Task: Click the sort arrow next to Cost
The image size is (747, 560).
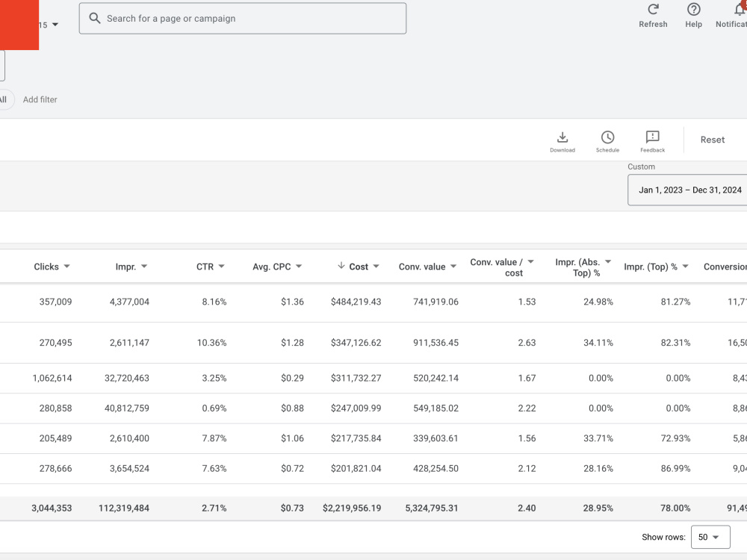Action: 341,266
